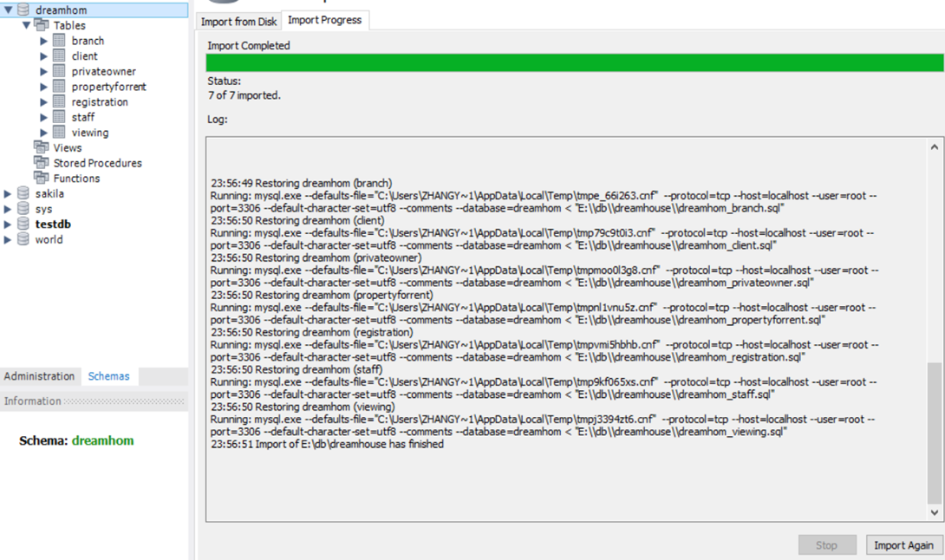Screen dimensions: 945x560
Task: Select the testdb schema label
Action: tap(53, 225)
